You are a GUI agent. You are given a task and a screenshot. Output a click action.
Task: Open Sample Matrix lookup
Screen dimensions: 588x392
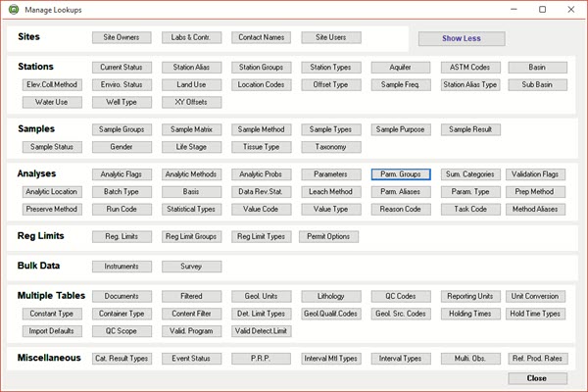192,129
